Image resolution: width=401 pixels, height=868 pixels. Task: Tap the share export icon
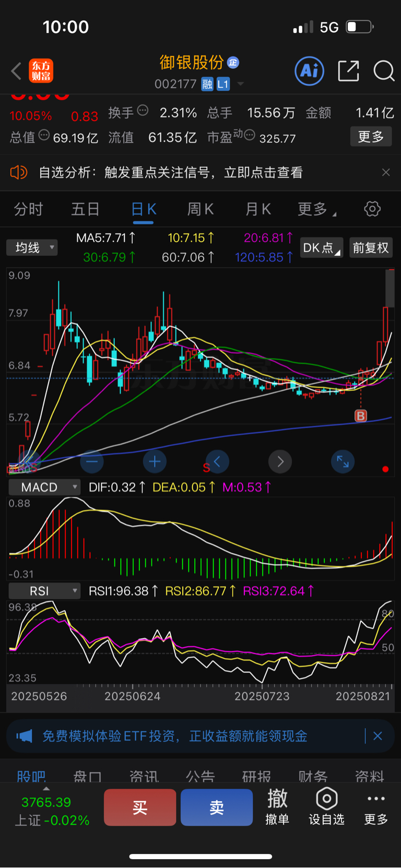click(348, 71)
